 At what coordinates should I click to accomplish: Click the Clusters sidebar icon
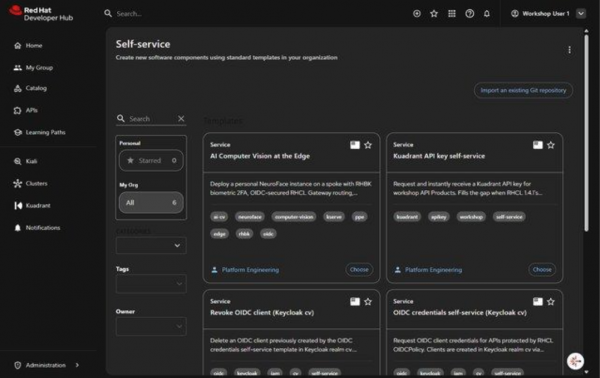click(18, 184)
